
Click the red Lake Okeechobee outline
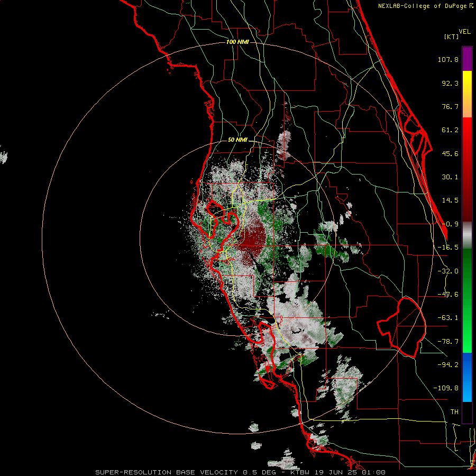pos(401,327)
